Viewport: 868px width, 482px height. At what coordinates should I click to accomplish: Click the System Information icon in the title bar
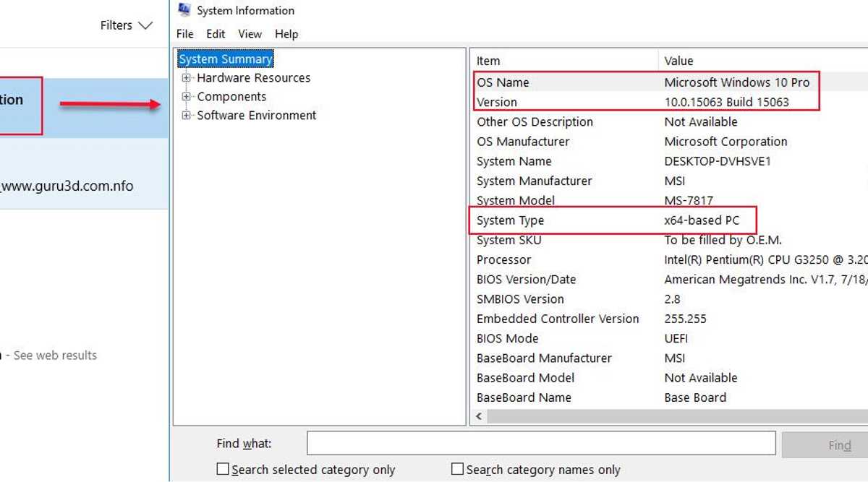pos(184,10)
